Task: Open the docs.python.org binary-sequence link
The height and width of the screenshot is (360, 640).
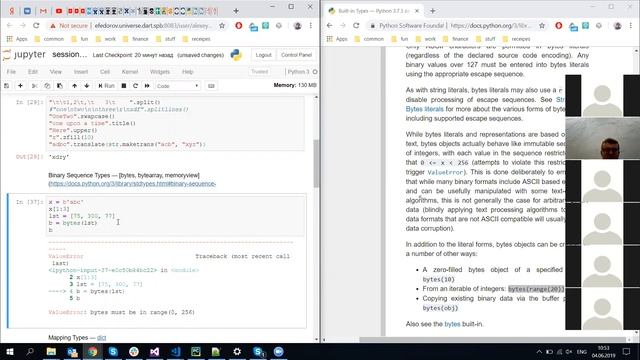Action: (x=132, y=184)
